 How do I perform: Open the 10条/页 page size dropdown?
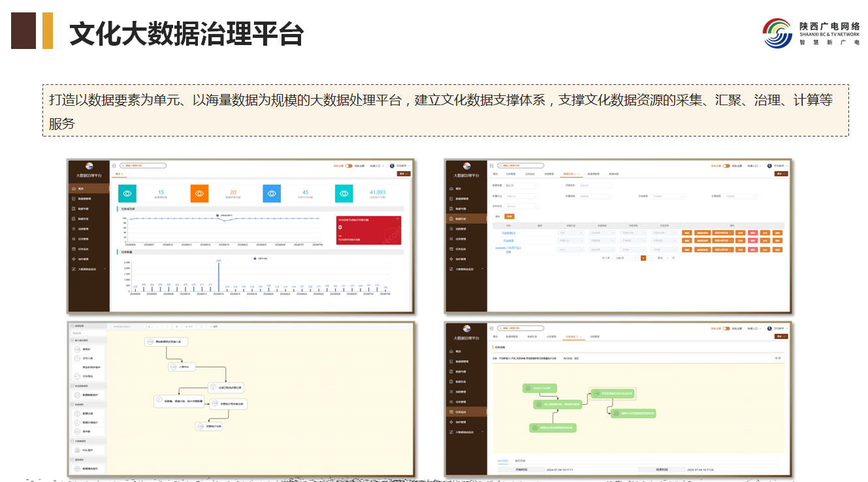[620, 258]
